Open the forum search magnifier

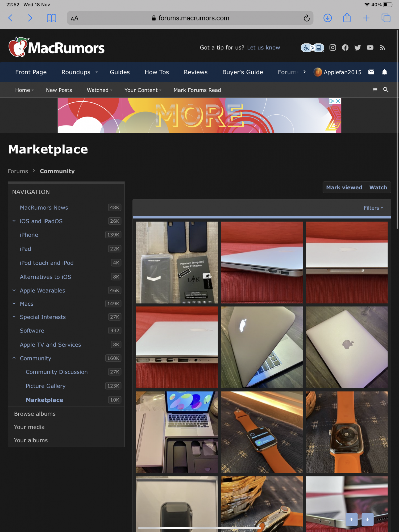point(386,90)
